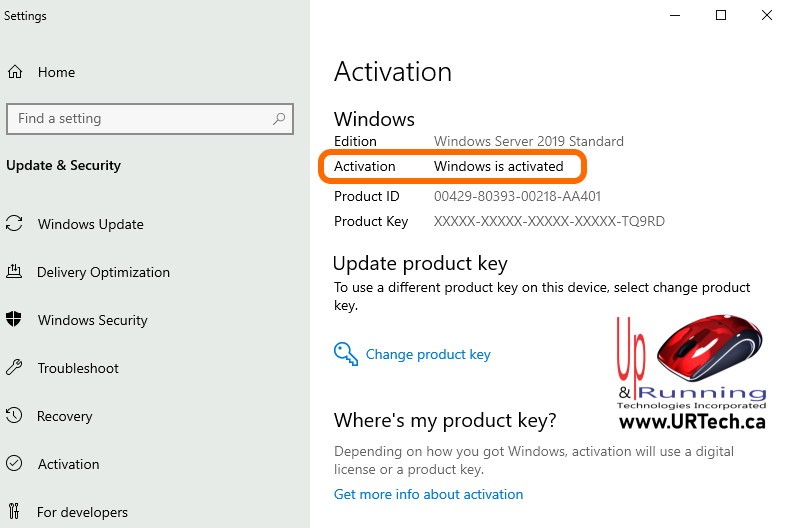Image resolution: width=788 pixels, height=528 pixels.
Task: Select the Windows Update sync icon
Action: click(x=15, y=224)
